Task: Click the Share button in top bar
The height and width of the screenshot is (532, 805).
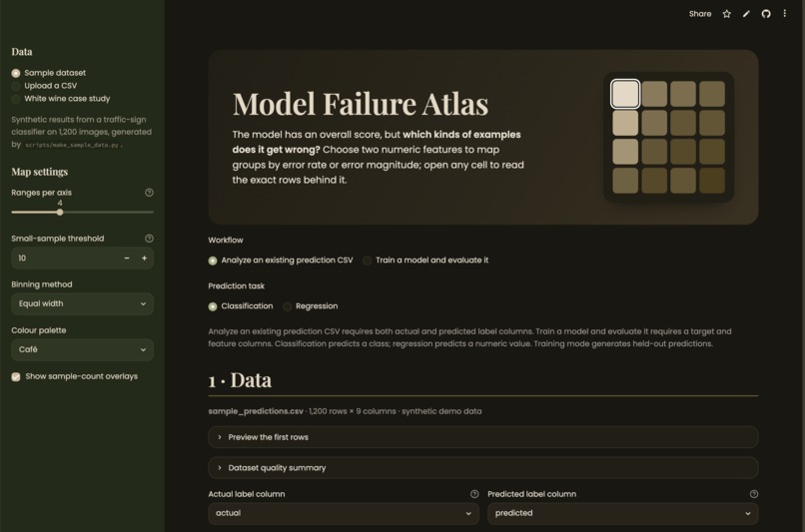Action: click(700, 14)
